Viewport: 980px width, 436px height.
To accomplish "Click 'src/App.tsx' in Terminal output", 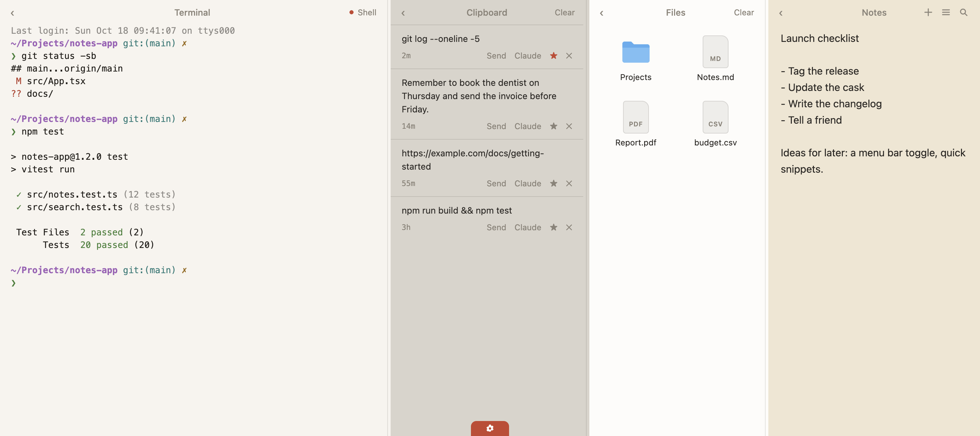I will tap(56, 81).
